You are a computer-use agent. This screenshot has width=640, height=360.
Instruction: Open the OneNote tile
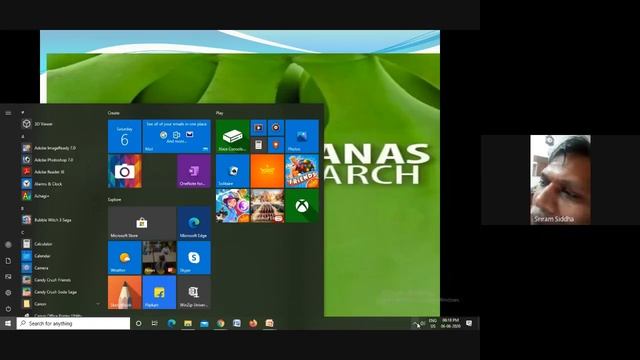tap(194, 171)
